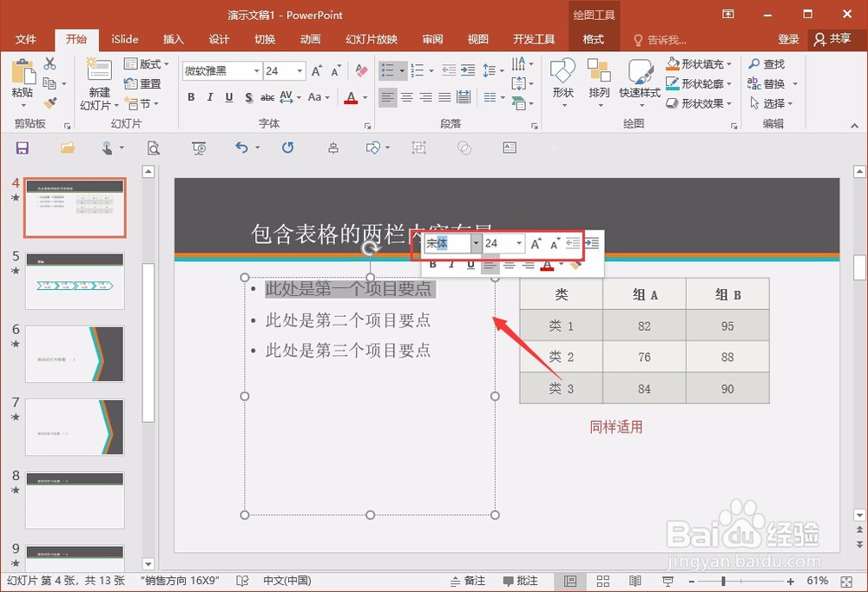
Task: Toggle Bold in the mini toolbar
Action: coord(433,265)
